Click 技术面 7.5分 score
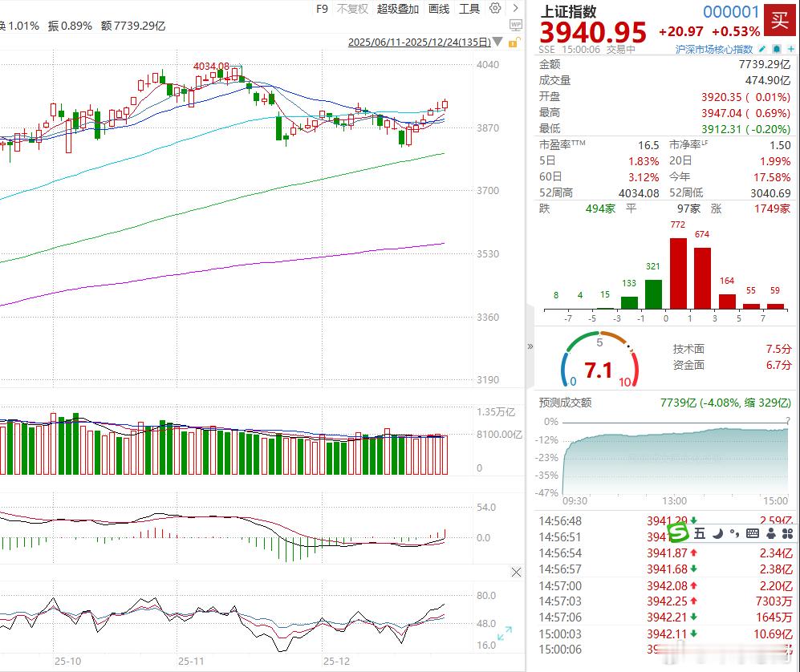 pos(732,349)
